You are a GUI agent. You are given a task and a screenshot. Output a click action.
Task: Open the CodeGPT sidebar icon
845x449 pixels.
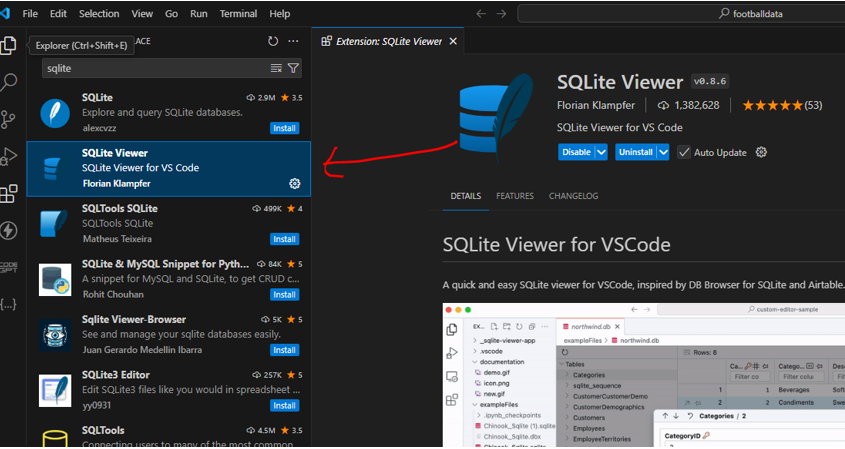coord(10,265)
